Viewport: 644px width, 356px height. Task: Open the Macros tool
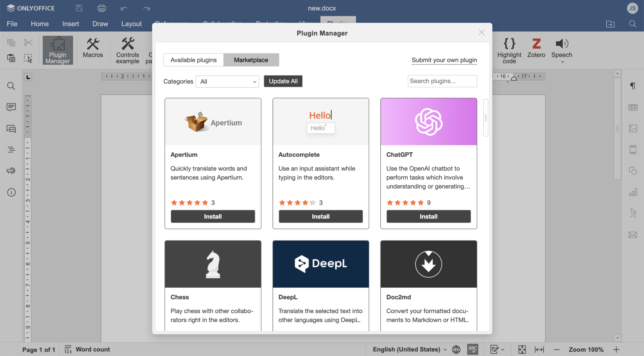[92, 48]
